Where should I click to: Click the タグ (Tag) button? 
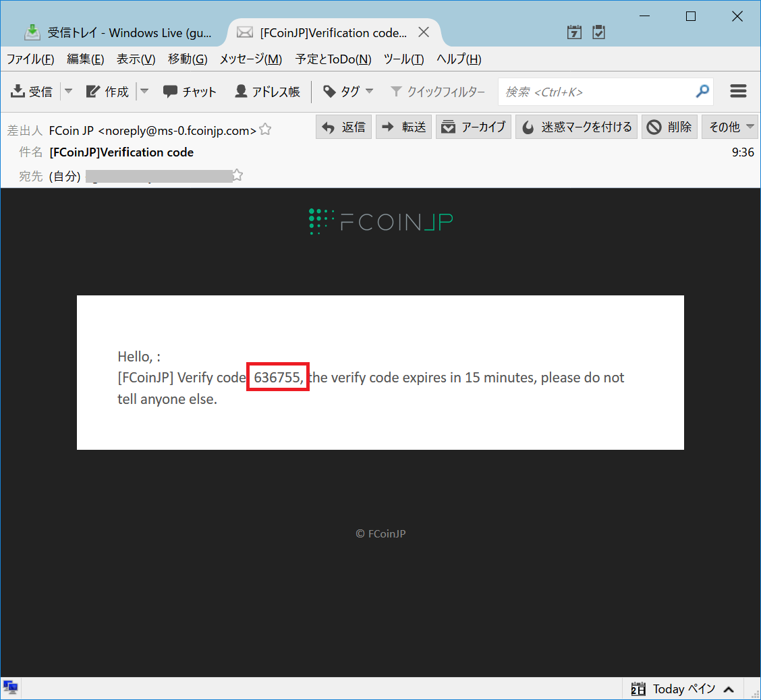click(348, 91)
